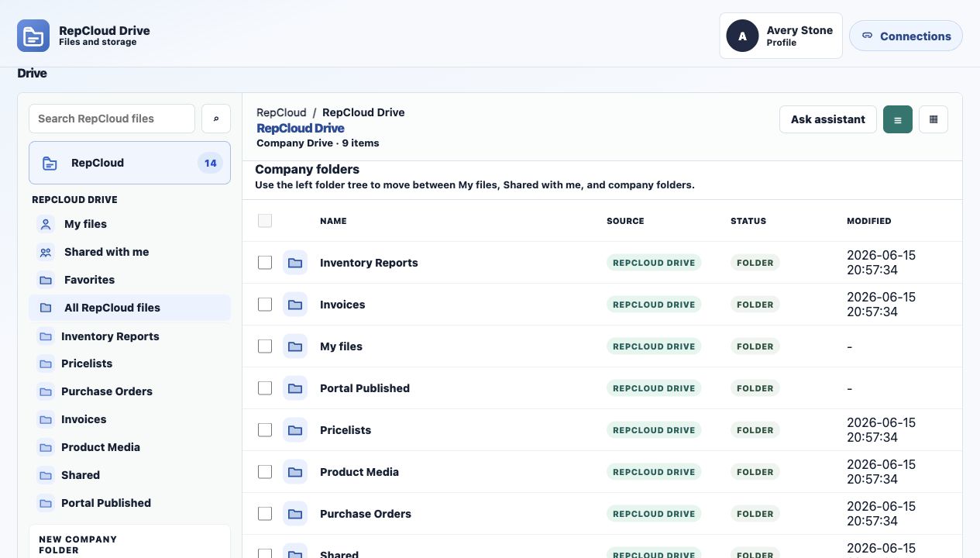Click the people icon beside Shared with me
Screen dimensions: 980x558
[46, 252]
